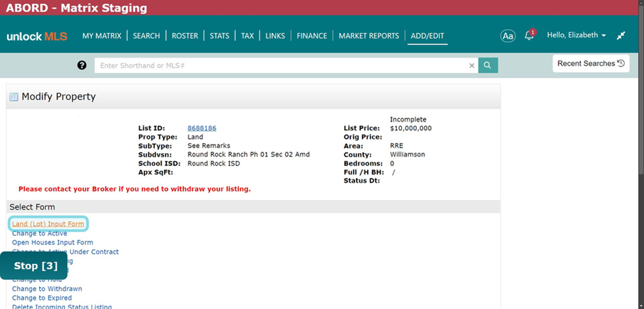Open the FINANCE menu
Screen dimensions: 644x309
pos(312,36)
